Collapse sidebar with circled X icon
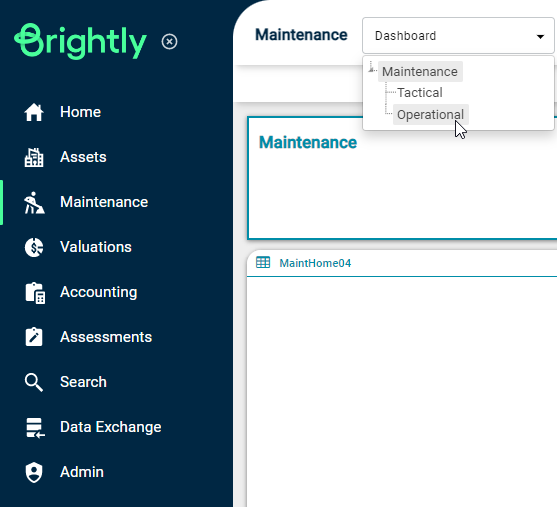557x507 pixels. coord(169,42)
